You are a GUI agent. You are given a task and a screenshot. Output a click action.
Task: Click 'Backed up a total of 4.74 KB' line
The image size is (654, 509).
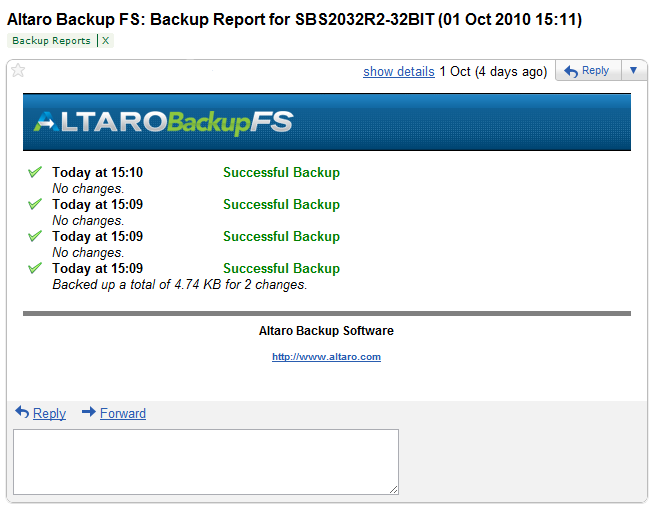[180, 285]
